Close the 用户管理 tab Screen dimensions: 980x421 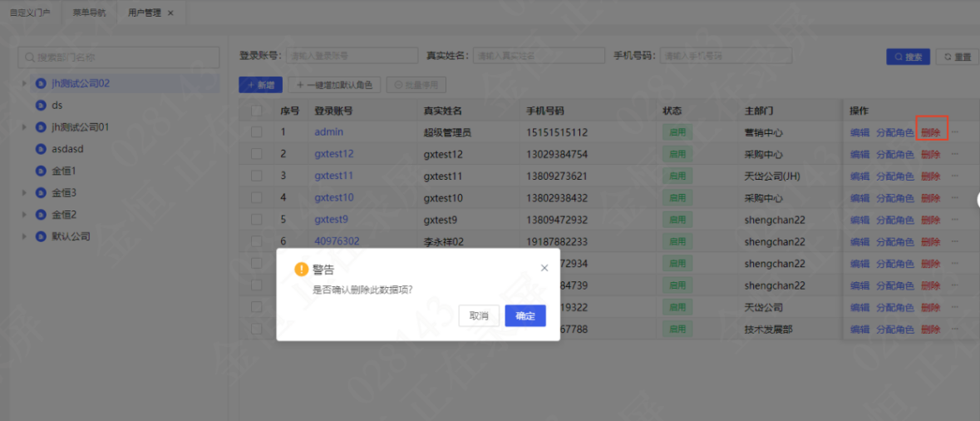170,13
